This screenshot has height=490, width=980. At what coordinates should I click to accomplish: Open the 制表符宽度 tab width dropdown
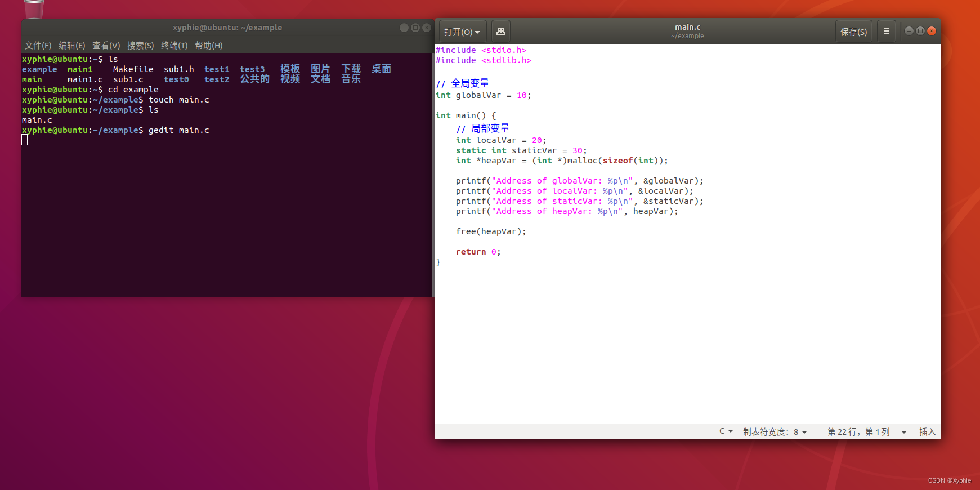point(775,432)
